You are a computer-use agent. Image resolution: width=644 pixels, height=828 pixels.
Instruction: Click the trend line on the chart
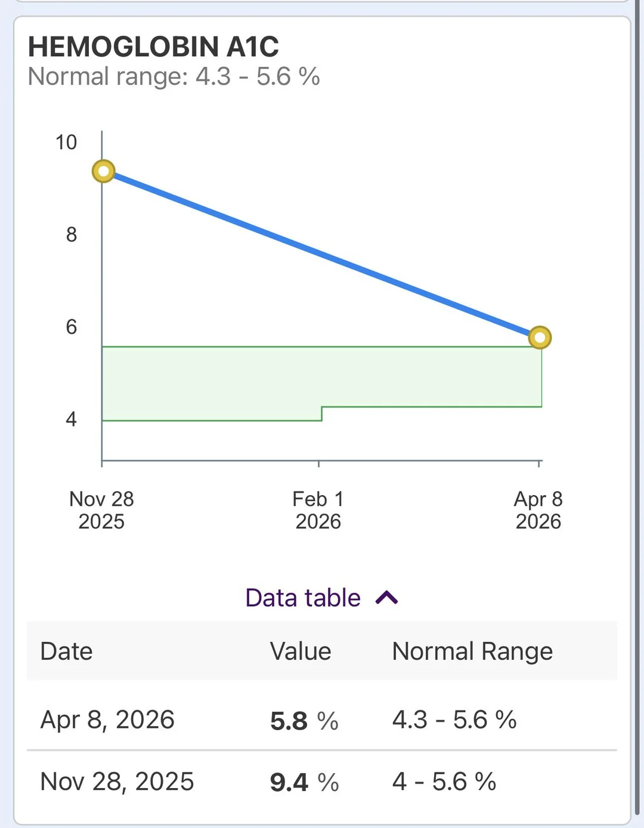[x=322, y=255]
